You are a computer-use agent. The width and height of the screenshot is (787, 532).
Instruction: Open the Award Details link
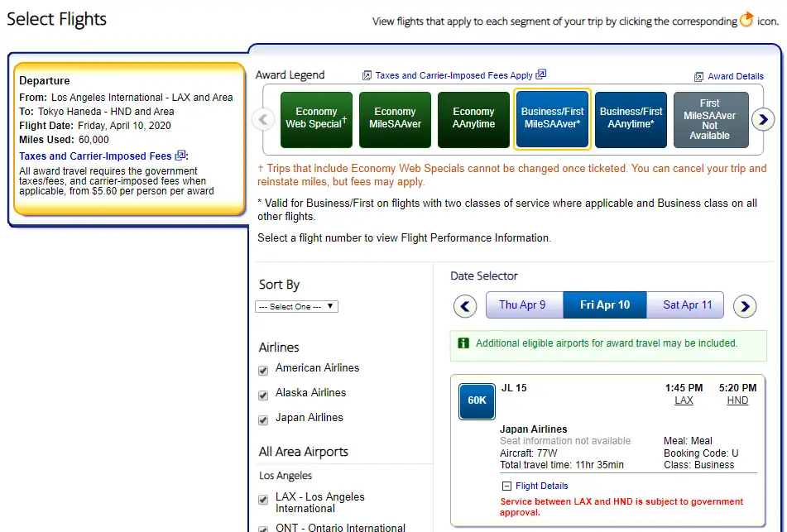pos(735,76)
